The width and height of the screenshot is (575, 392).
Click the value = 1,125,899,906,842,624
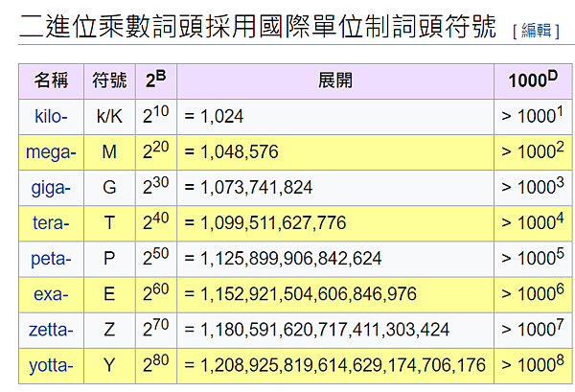(283, 259)
